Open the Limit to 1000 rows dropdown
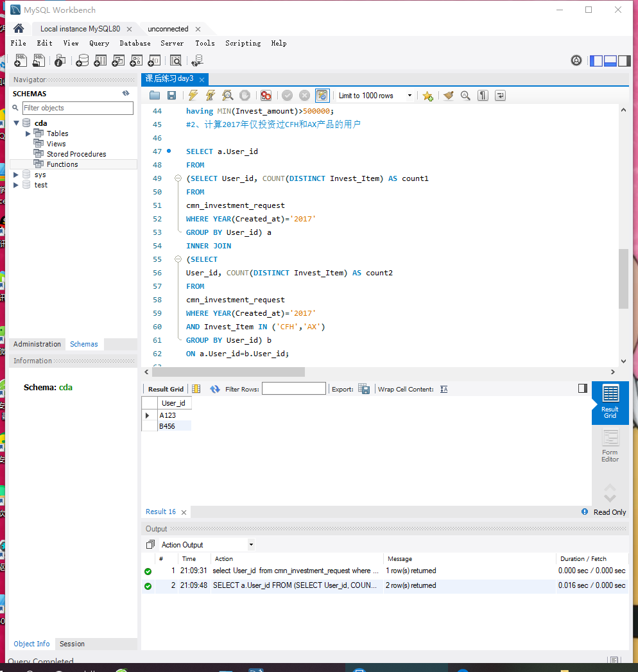Screen dimensions: 638x672 410,96
